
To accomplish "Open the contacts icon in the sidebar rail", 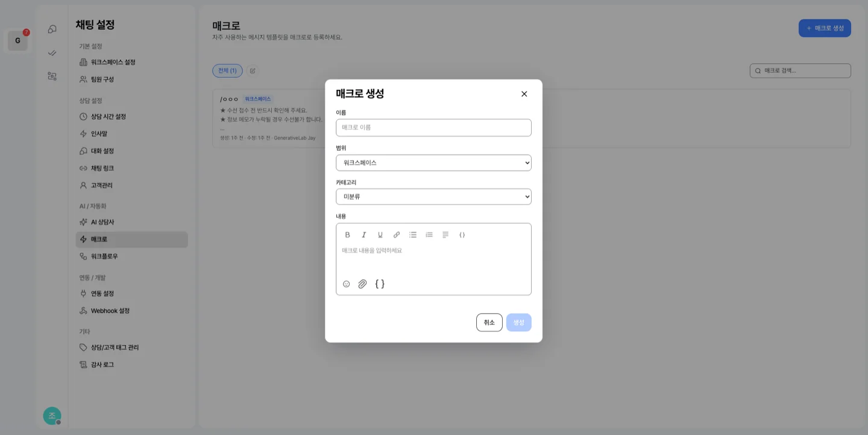I will point(52,76).
